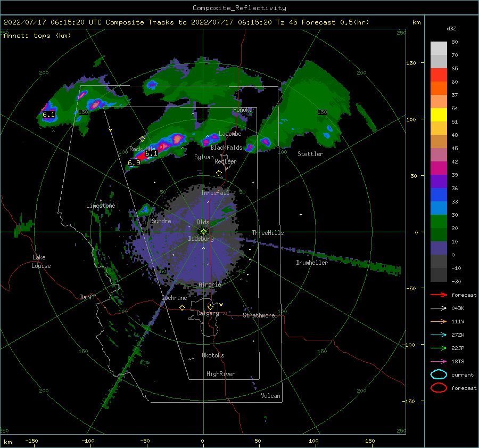
Task: Click the Olds town label
Action: pos(203,222)
